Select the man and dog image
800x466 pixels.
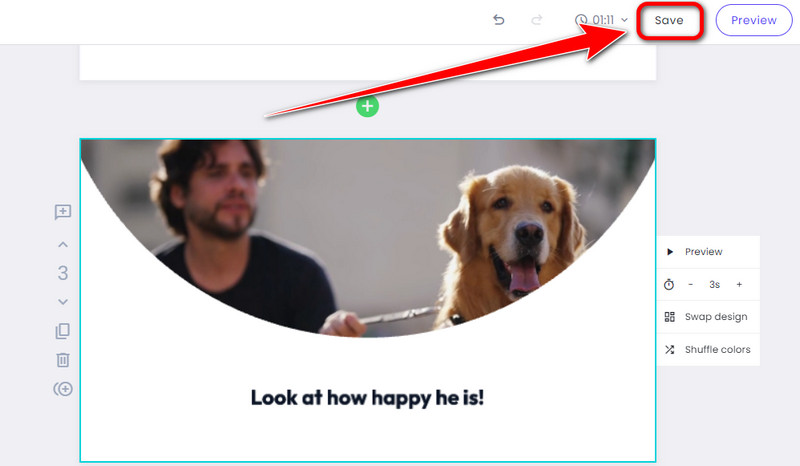coord(367,237)
